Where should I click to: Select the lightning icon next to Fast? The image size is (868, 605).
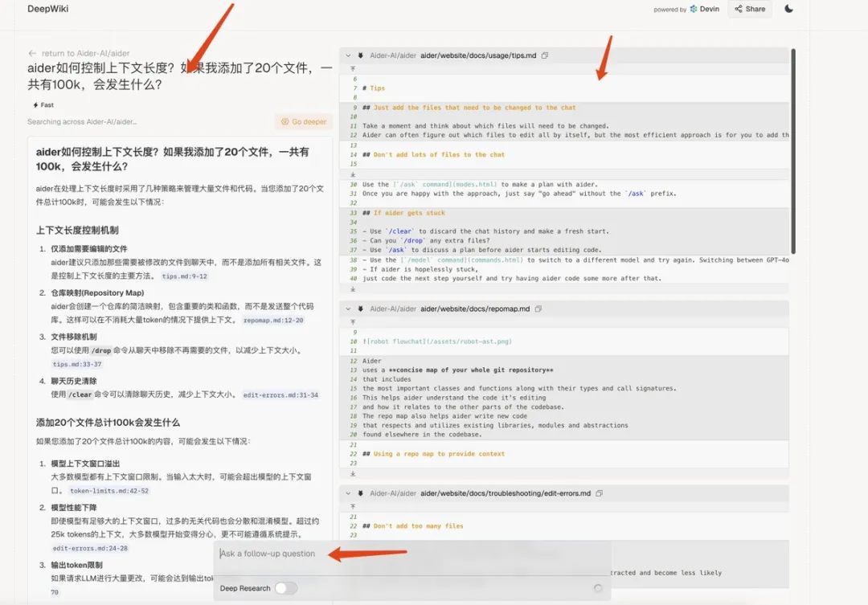pyautogui.click(x=34, y=104)
